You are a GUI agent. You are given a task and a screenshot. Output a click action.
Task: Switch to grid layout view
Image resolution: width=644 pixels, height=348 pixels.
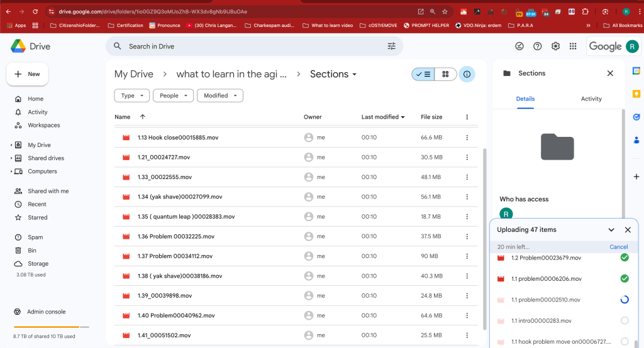pos(445,74)
